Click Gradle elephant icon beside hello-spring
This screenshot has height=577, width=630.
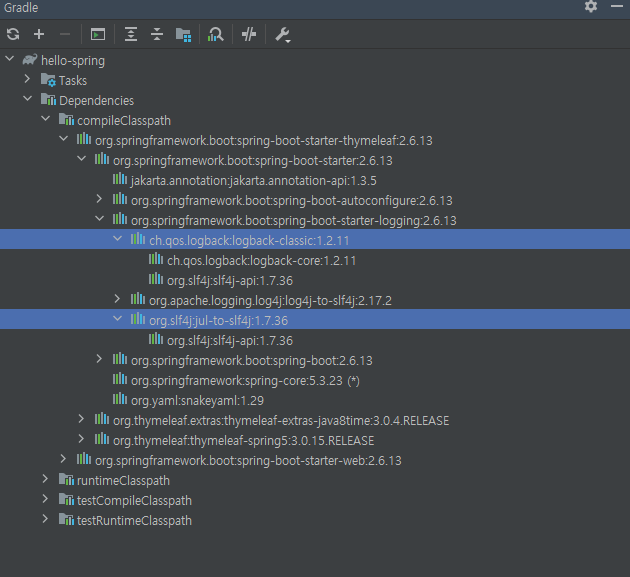pos(30,59)
